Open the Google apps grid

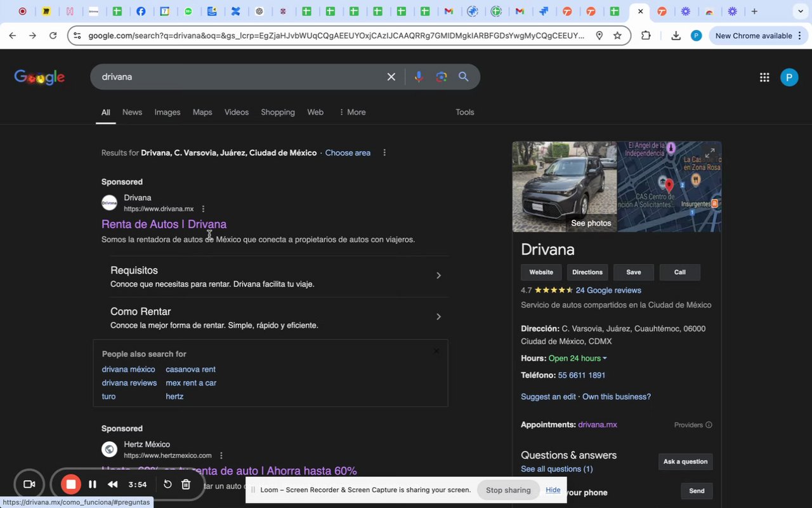[x=764, y=77]
